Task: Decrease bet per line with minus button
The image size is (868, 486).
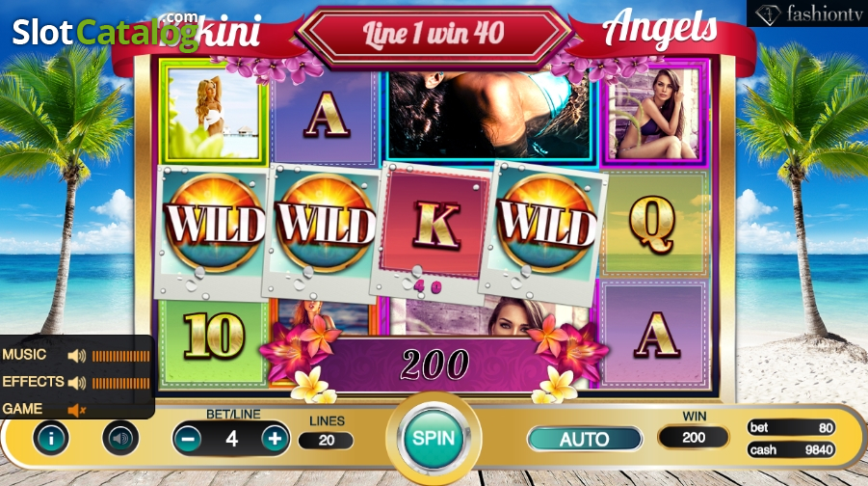Action: pos(188,439)
